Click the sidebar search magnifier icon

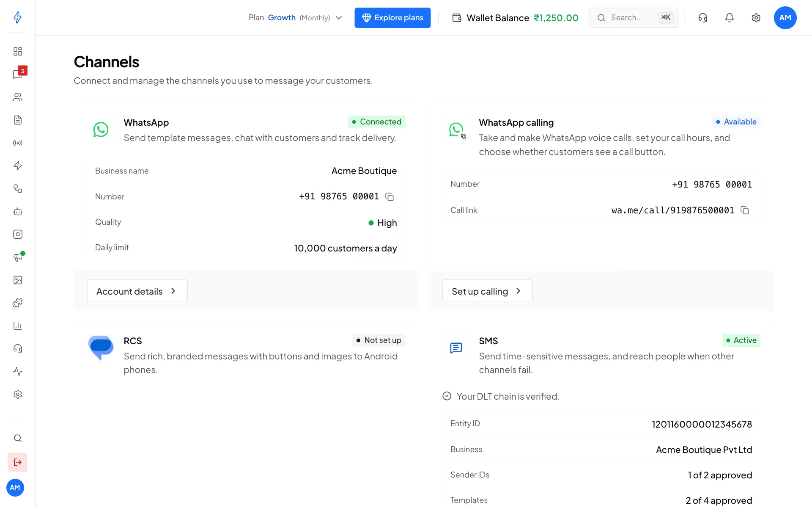pos(17,438)
